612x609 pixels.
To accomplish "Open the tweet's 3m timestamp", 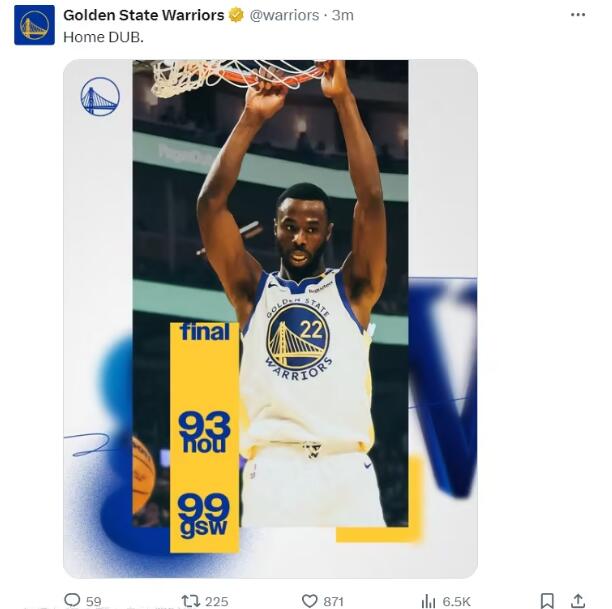I will point(343,15).
